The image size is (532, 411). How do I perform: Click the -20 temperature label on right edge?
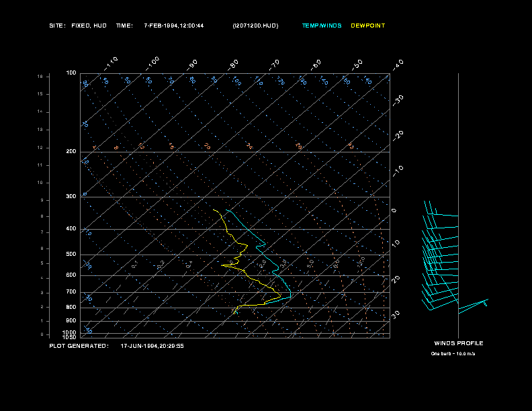398,136
